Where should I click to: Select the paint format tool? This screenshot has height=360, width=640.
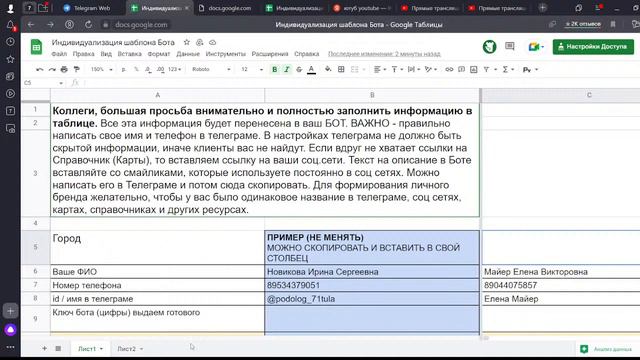click(x=76, y=70)
